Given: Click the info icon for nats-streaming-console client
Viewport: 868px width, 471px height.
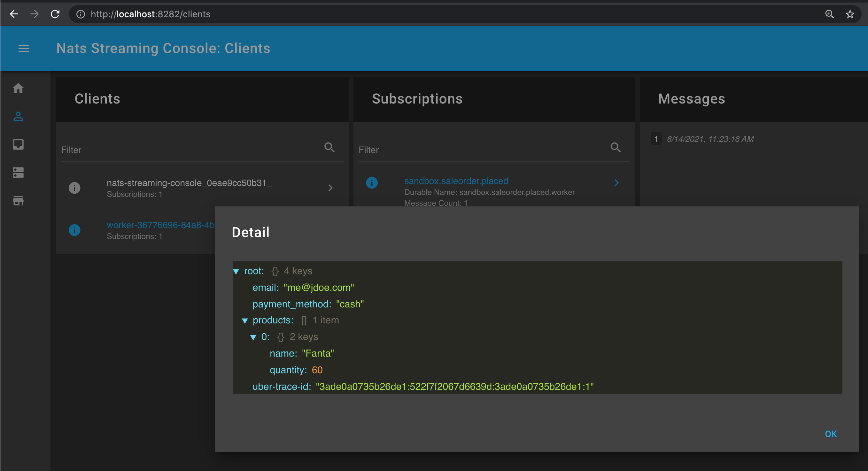Looking at the screenshot, I should (74, 188).
